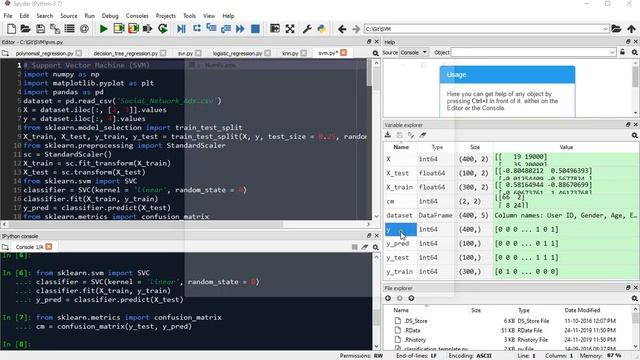Click the debug step return icon
640x360 pixels.
[x=226, y=29]
